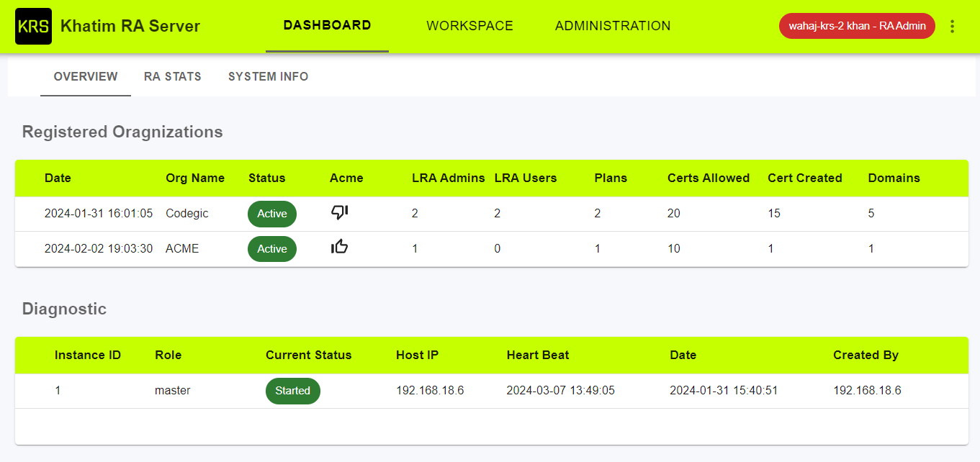Click Domains value 5 for Codegic
The image size is (980, 462).
pos(871,214)
